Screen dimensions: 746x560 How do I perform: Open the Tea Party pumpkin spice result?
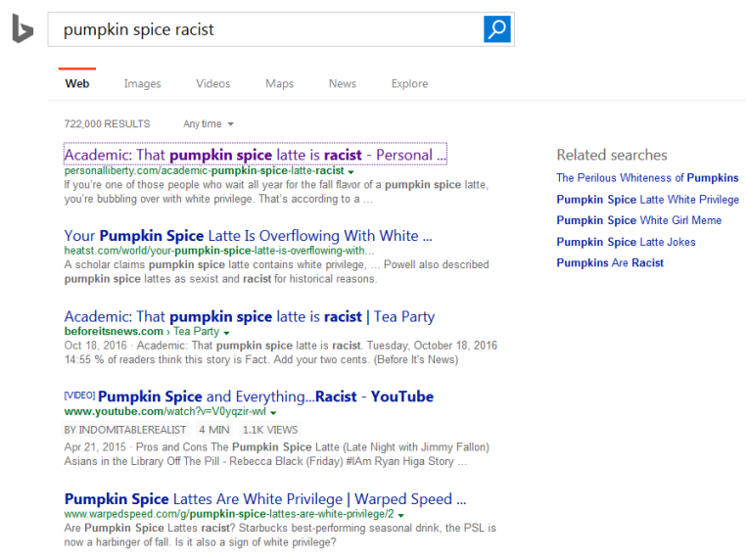coord(249,316)
